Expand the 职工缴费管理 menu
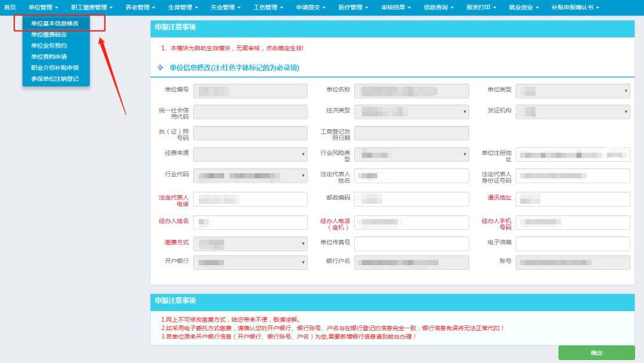Viewport: 644px width, 363px height. pyautogui.click(x=91, y=7)
